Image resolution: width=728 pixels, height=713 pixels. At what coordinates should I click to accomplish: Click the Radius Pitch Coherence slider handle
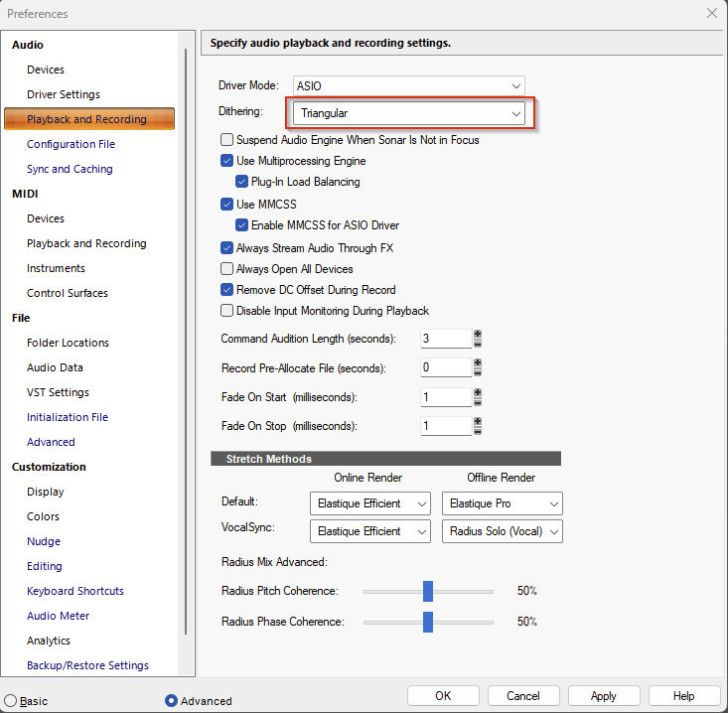[x=428, y=591]
